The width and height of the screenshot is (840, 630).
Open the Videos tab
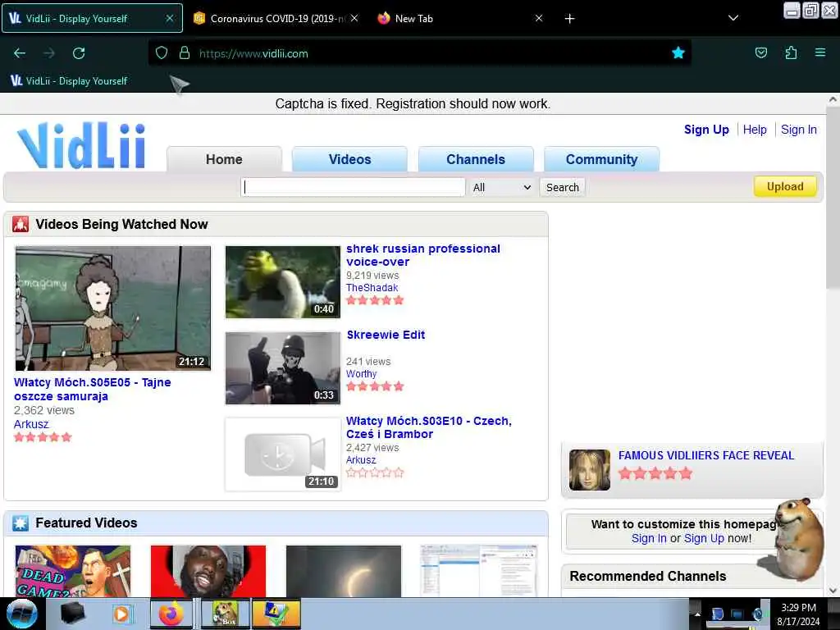(349, 159)
